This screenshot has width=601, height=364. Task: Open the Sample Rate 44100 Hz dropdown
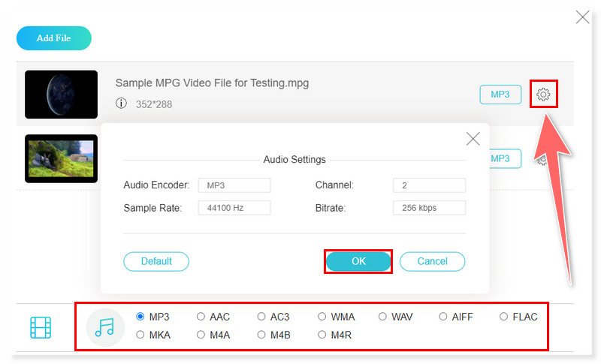point(234,208)
